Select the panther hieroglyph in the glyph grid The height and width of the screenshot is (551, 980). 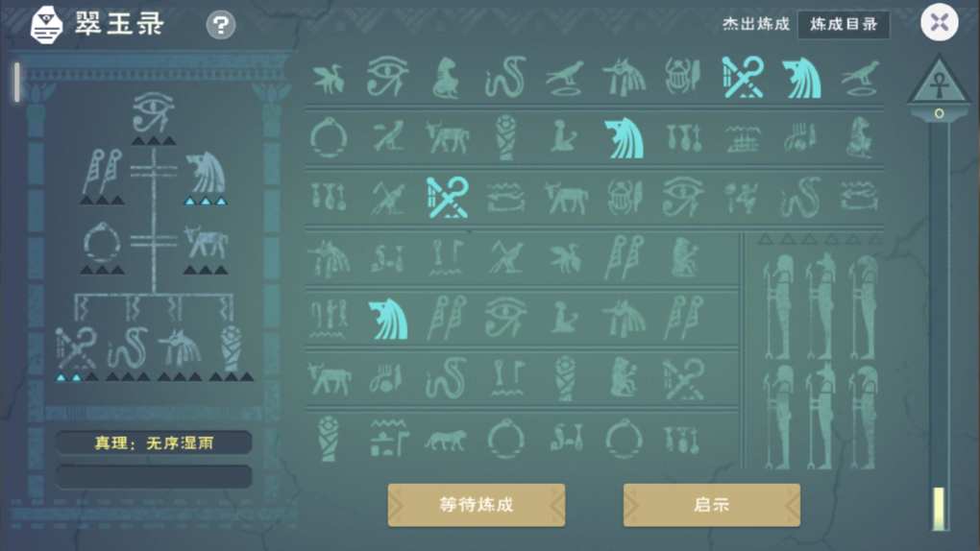(x=445, y=440)
